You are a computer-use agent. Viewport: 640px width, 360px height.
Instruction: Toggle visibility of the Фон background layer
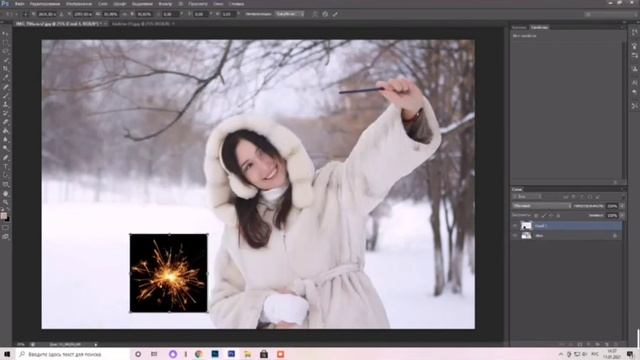click(515, 236)
